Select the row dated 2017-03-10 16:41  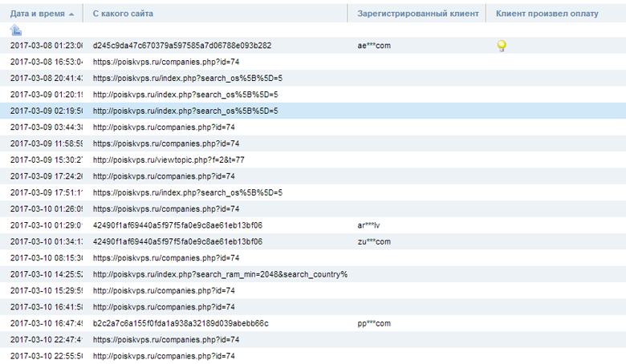313,307
